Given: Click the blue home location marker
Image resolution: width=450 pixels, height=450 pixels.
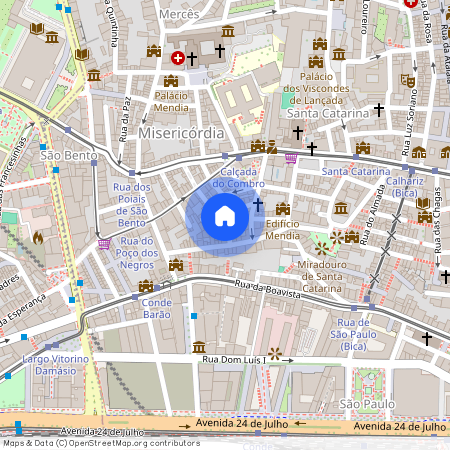Looking at the screenshot, I should click(225, 217).
